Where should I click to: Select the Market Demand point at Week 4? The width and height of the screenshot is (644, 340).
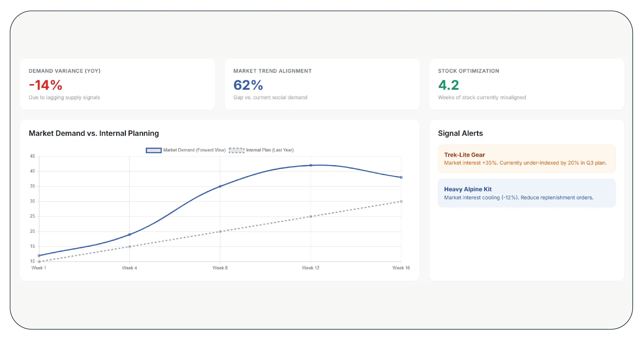[x=129, y=234]
